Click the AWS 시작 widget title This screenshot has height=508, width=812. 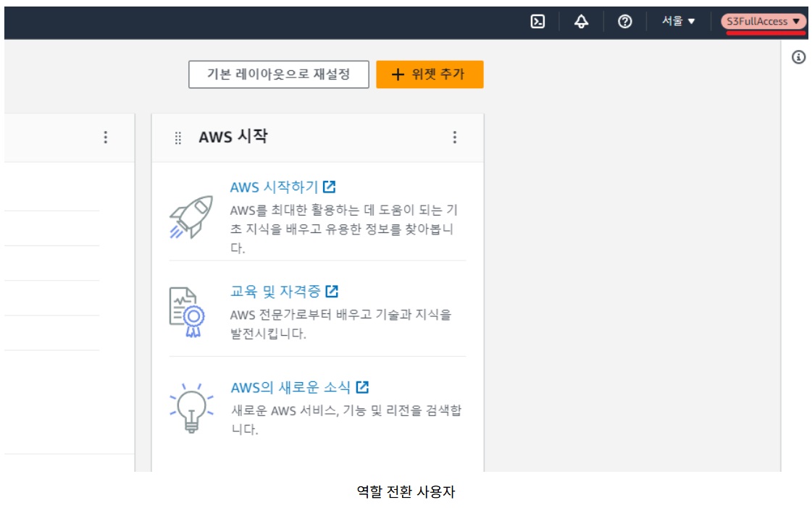coord(233,137)
